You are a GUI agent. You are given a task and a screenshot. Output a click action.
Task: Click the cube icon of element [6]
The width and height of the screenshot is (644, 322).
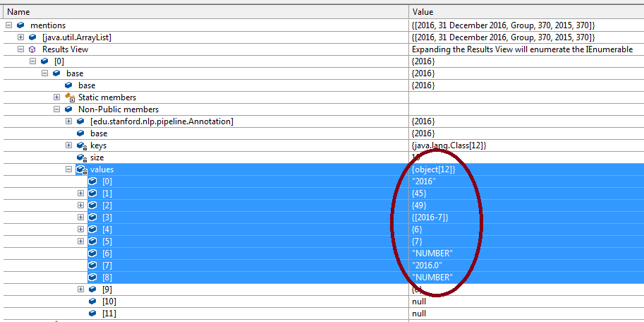pos(92,254)
